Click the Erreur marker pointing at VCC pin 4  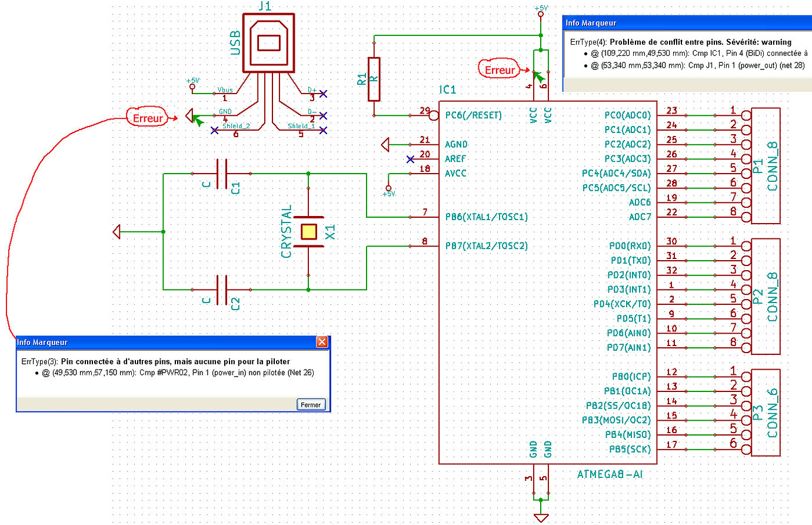pyautogui.click(x=499, y=69)
